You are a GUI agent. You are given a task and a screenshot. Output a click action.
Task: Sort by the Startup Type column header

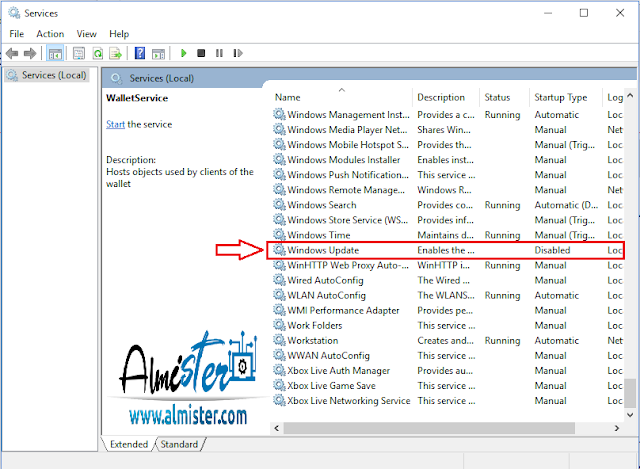click(566, 97)
